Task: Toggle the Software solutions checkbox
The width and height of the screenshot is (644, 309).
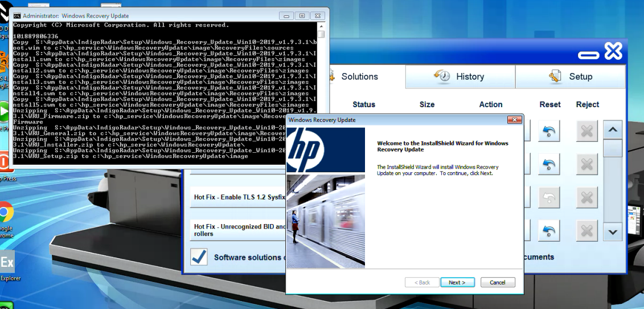Action: [x=199, y=257]
